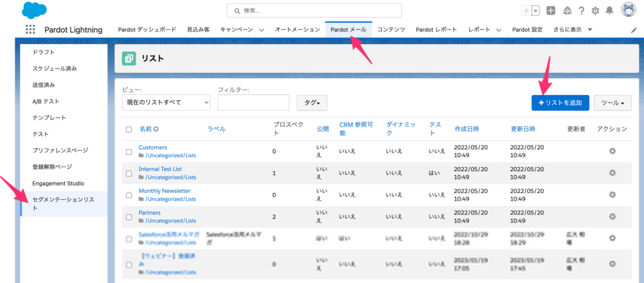This screenshot has height=283, width=644.
Task: Click the Salesforce cloud logo
Action: (x=33, y=10)
